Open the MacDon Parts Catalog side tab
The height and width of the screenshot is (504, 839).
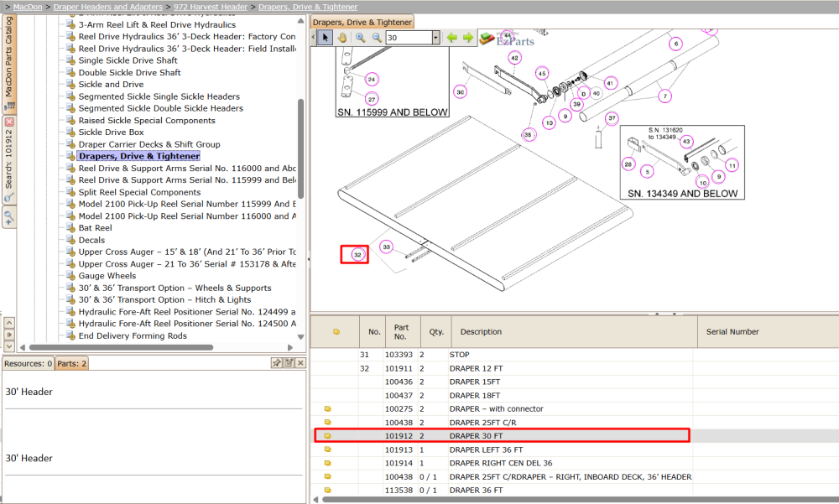9,63
